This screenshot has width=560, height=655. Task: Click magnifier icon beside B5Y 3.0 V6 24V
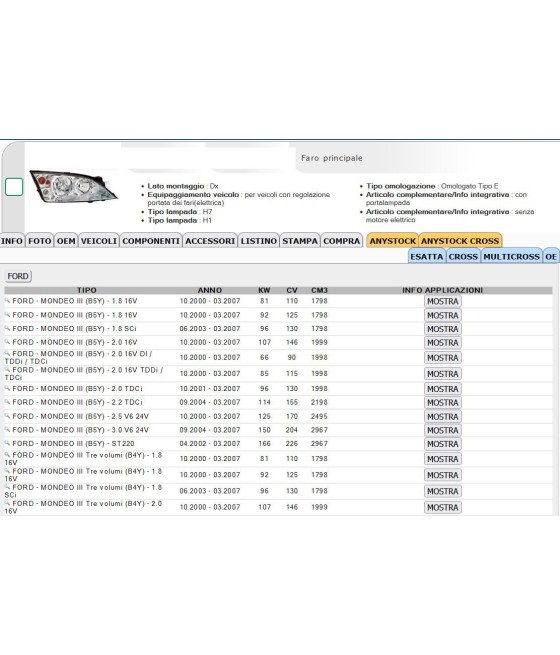pos(7,429)
